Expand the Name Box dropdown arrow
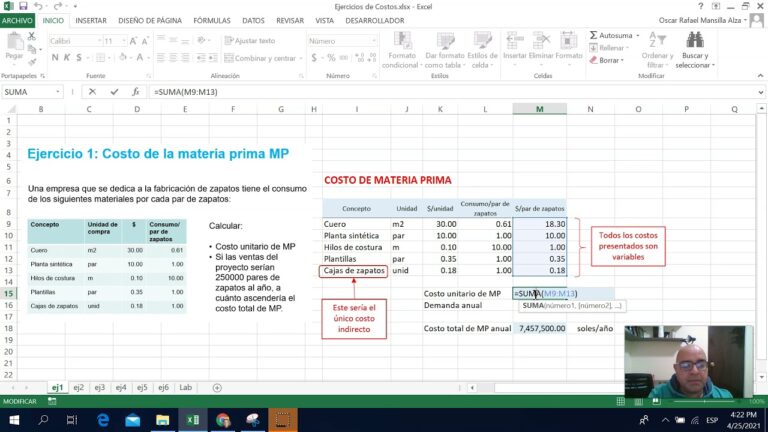This screenshot has height=432, width=768. pyautogui.click(x=58, y=92)
